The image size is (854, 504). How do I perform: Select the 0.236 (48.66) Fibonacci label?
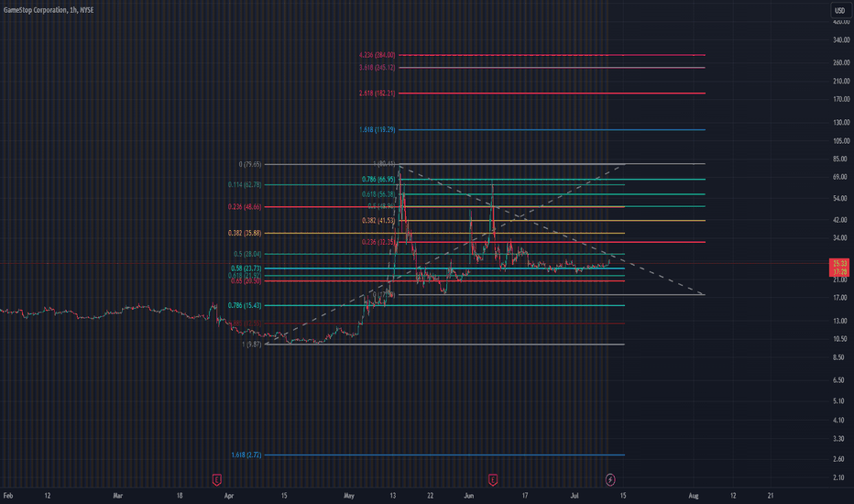tap(245, 207)
